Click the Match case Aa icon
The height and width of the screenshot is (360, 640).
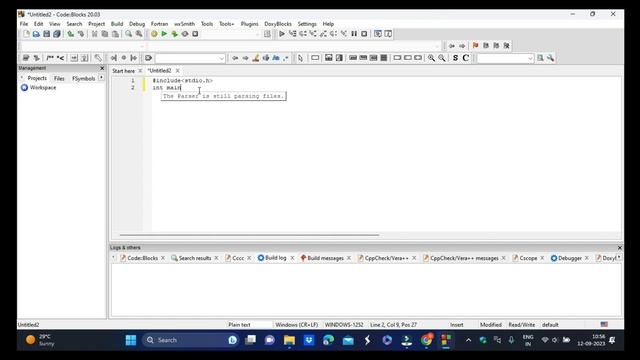(x=276, y=58)
